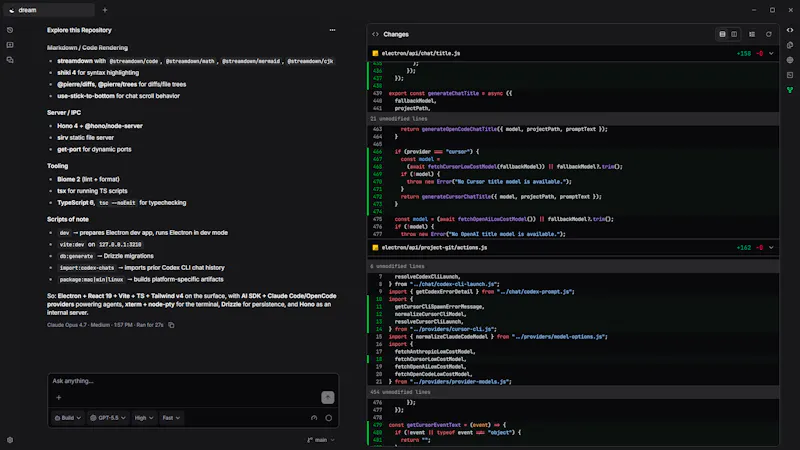800x450 pixels.
Task: Click the usage gauge icon in composer
Action: [x=314, y=418]
